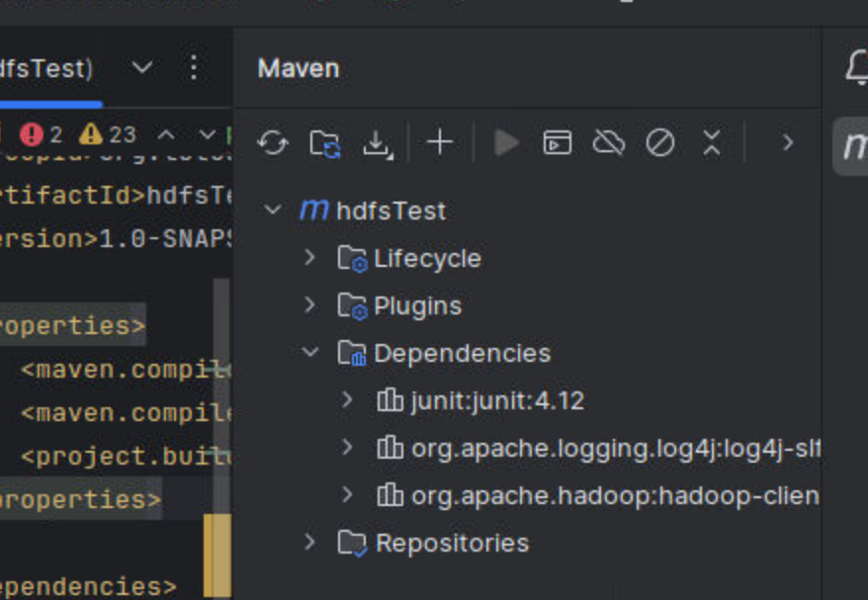Add a Maven project with the plus icon
Image resolution: width=868 pixels, height=600 pixels.
(x=439, y=141)
